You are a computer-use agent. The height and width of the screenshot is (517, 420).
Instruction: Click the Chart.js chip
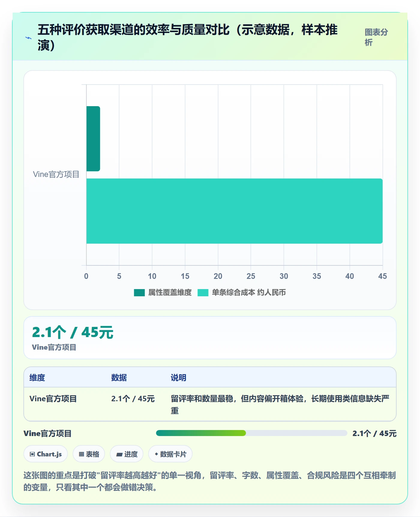(x=46, y=454)
